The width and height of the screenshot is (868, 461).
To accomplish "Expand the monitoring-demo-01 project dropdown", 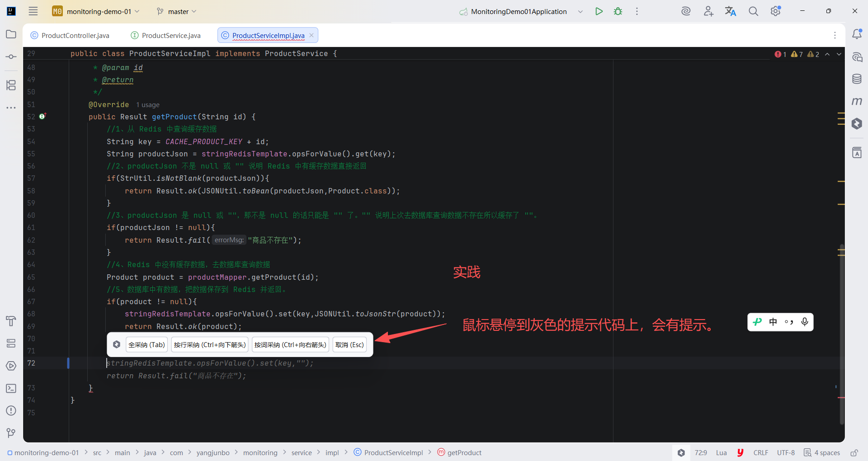I will (96, 11).
